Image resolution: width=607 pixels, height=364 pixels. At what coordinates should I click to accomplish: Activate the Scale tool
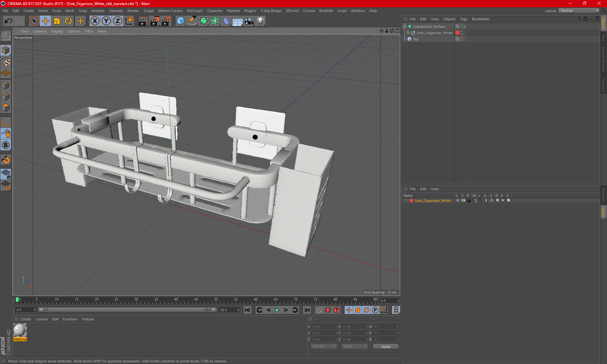coord(57,21)
